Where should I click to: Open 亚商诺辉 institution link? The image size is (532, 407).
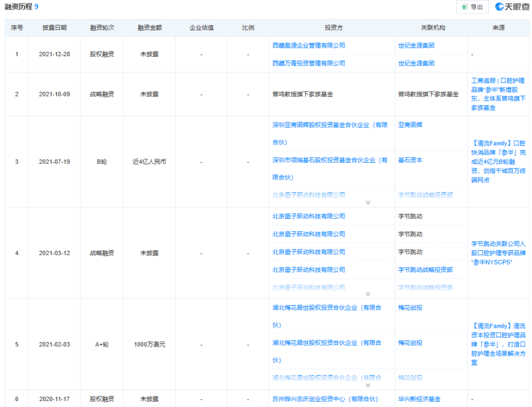pyautogui.click(x=410, y=125)
